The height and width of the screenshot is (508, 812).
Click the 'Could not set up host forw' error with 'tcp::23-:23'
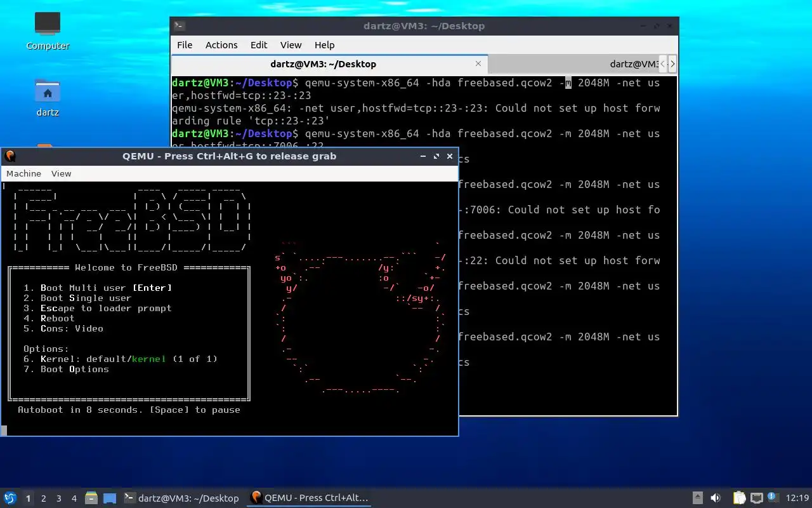pos(416,114)
